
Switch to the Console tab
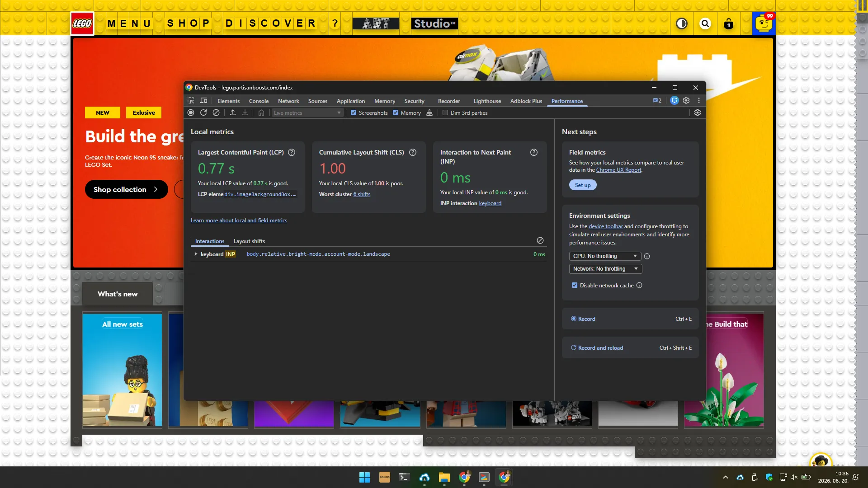(x=259, y=101)
